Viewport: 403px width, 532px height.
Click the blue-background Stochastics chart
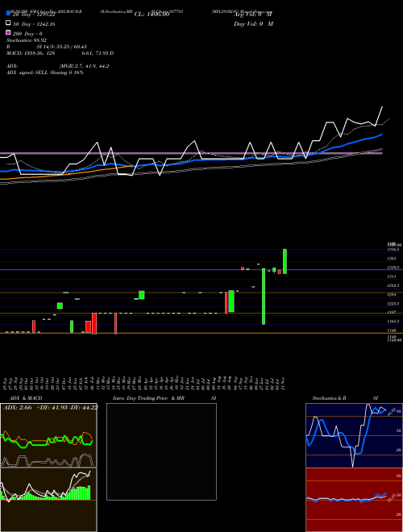coord(354,435)
